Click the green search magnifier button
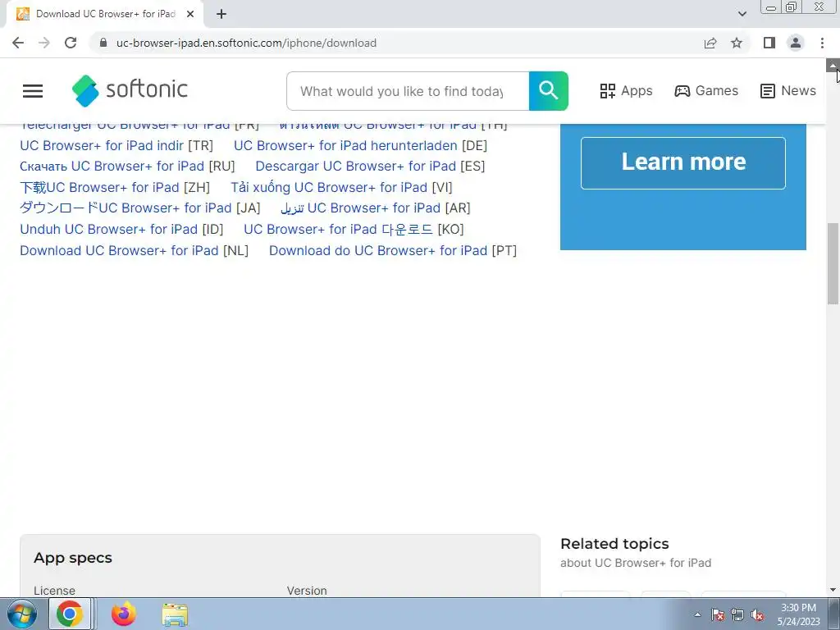This screenshot has width=840, height=630. (548, 90)
